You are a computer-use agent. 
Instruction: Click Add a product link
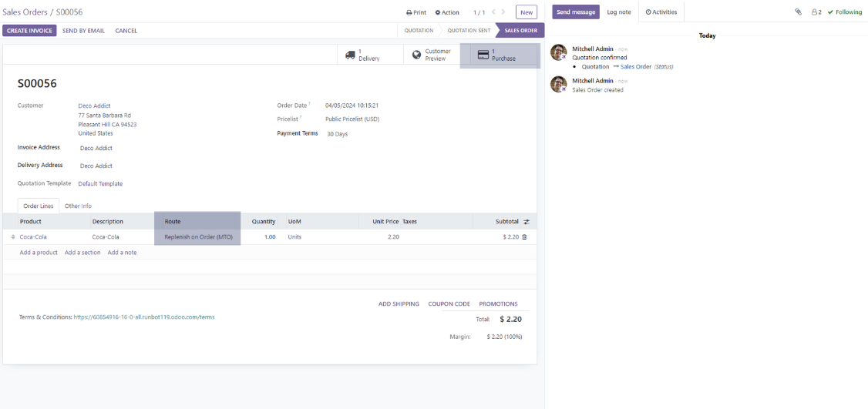39,253
